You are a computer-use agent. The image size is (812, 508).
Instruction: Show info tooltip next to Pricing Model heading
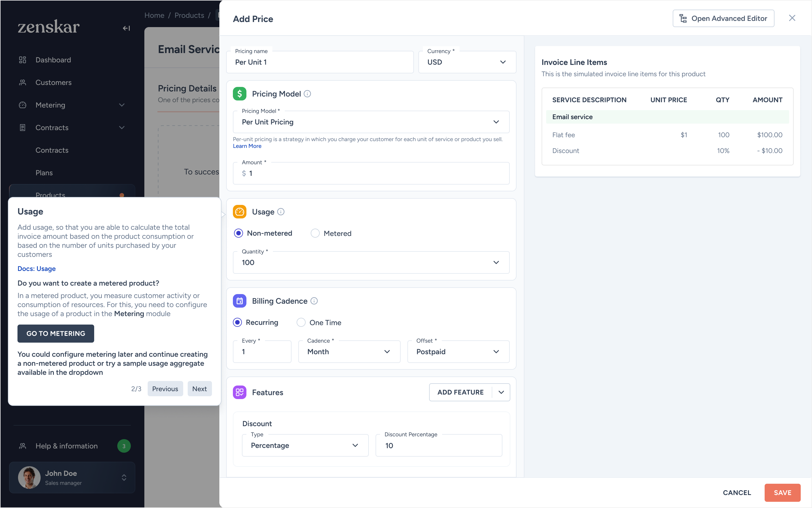click(x=307, y=94)
